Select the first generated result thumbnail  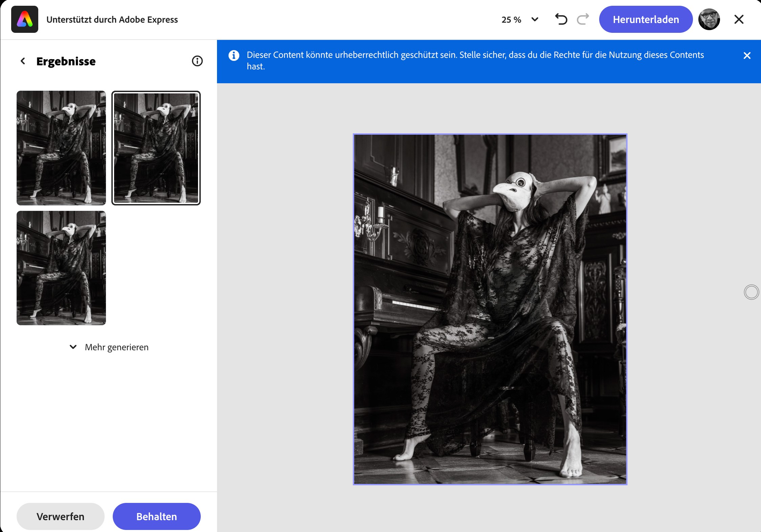click(61, 148)
